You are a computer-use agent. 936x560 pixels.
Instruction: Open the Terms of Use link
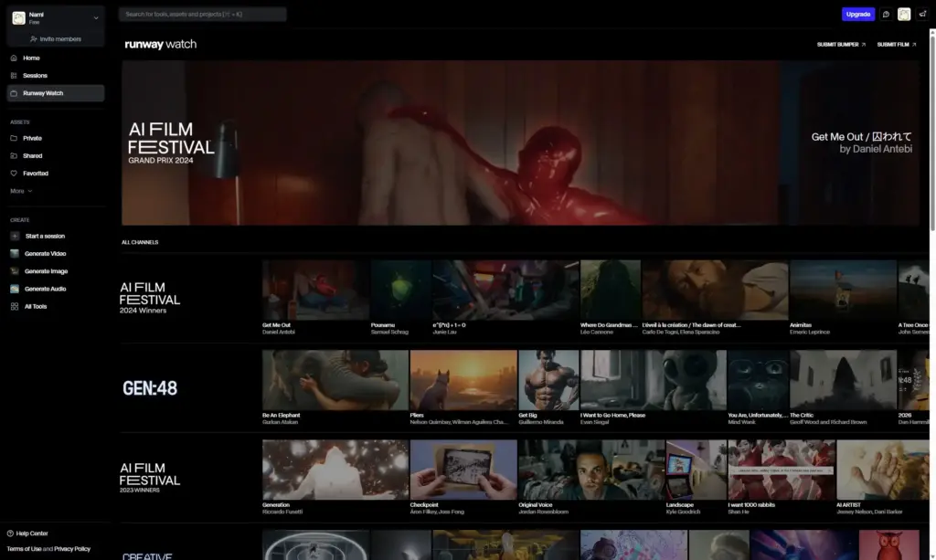pos(24,549)
